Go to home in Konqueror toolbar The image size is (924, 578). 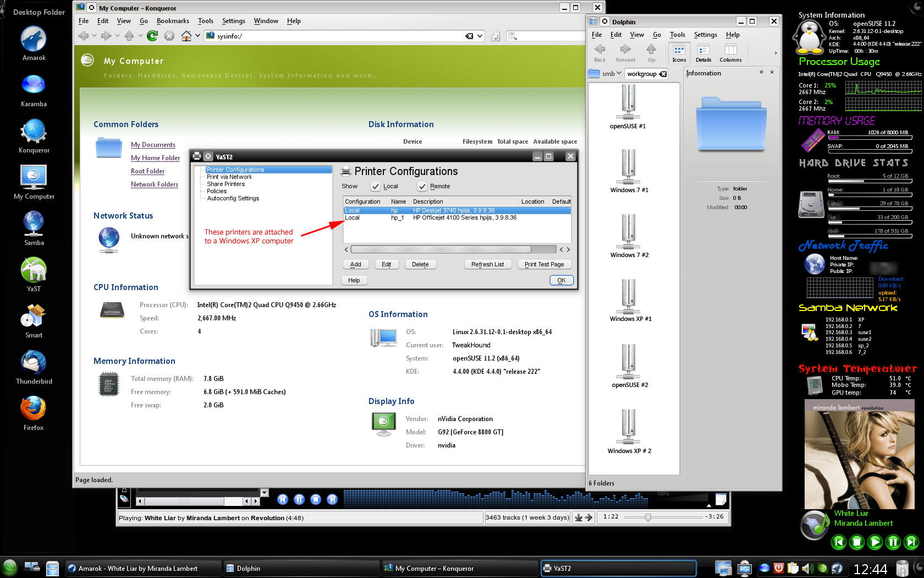(x=186, y=36)
